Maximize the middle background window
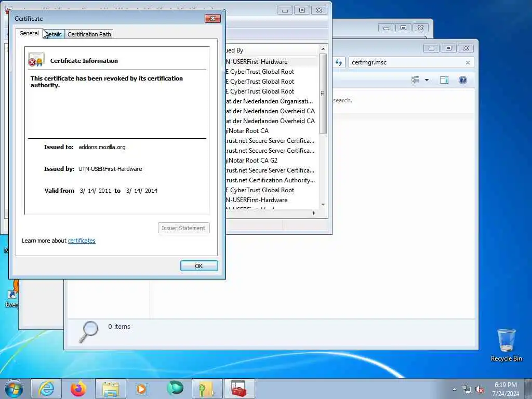Screen dimensions: 532x399 (403, 28)
